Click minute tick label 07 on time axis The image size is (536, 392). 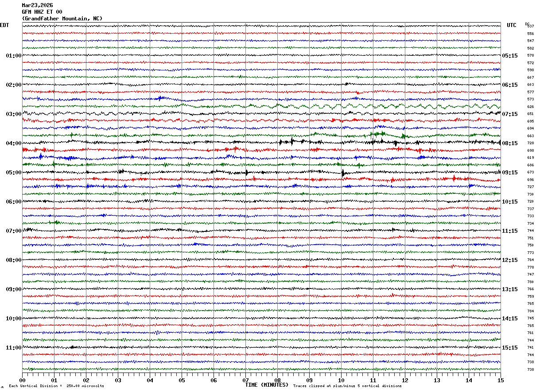[245, 380]
